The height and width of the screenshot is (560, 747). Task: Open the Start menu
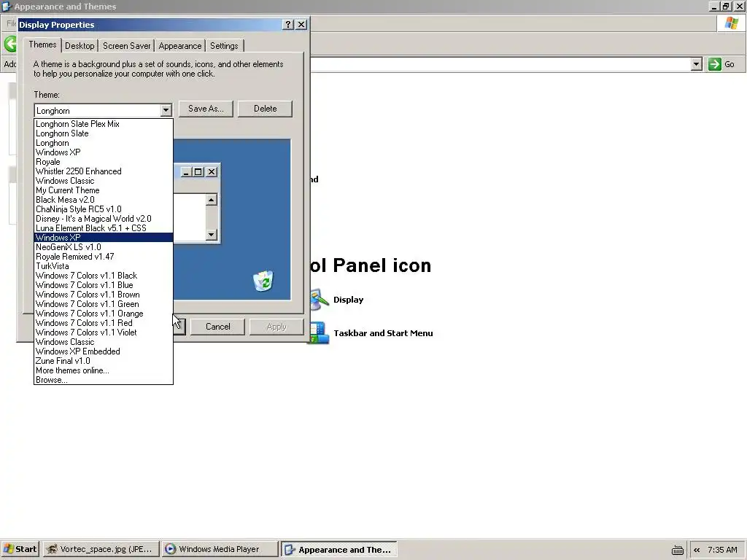coord(20,549)
